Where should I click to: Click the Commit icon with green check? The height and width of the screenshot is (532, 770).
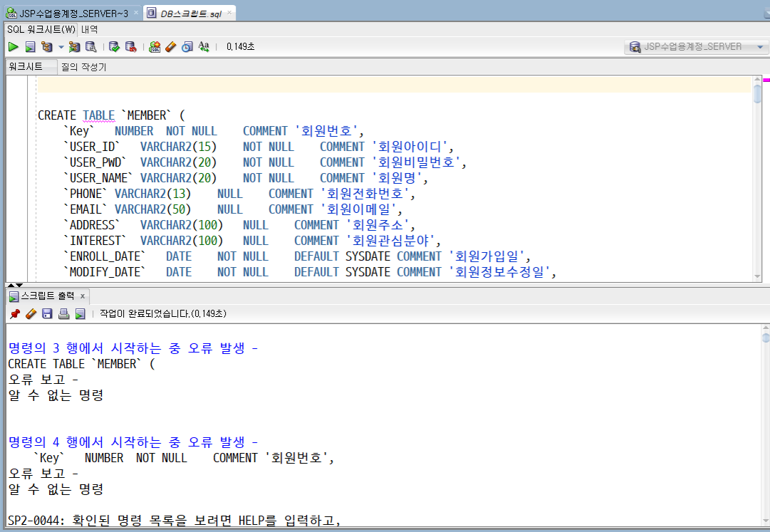(x=115, y=46)
